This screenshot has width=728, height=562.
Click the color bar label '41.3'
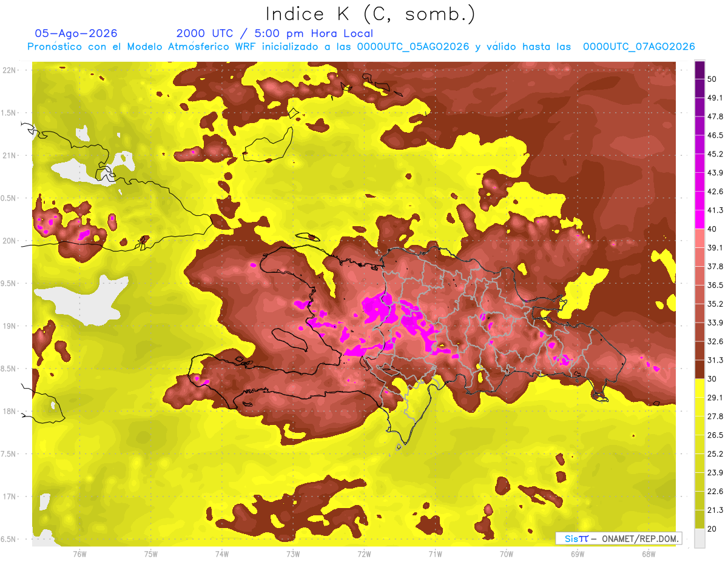(715, 210)
